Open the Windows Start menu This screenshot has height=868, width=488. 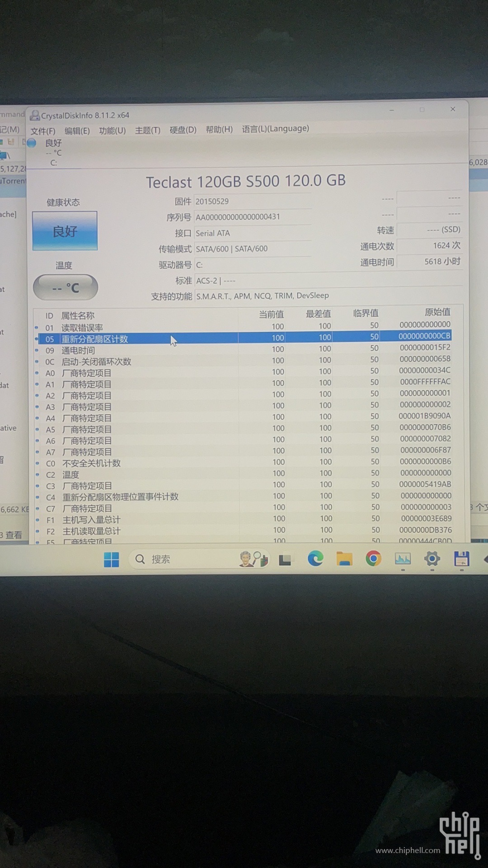point(112,560)
